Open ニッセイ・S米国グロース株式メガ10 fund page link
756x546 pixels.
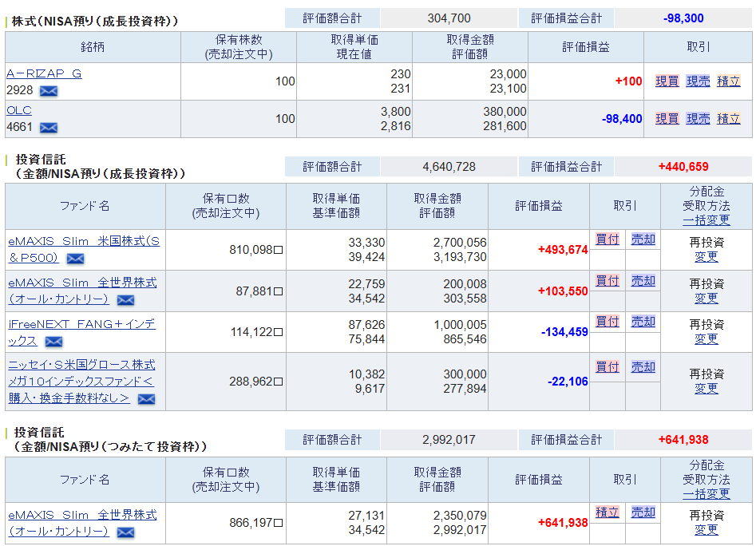pyautogui.click(x=81, y=381)
